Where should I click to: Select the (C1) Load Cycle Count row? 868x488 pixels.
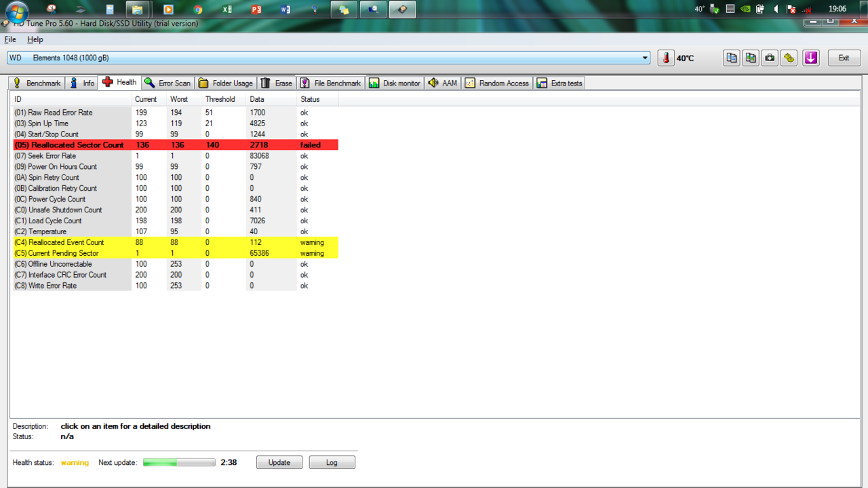[175, 221]
